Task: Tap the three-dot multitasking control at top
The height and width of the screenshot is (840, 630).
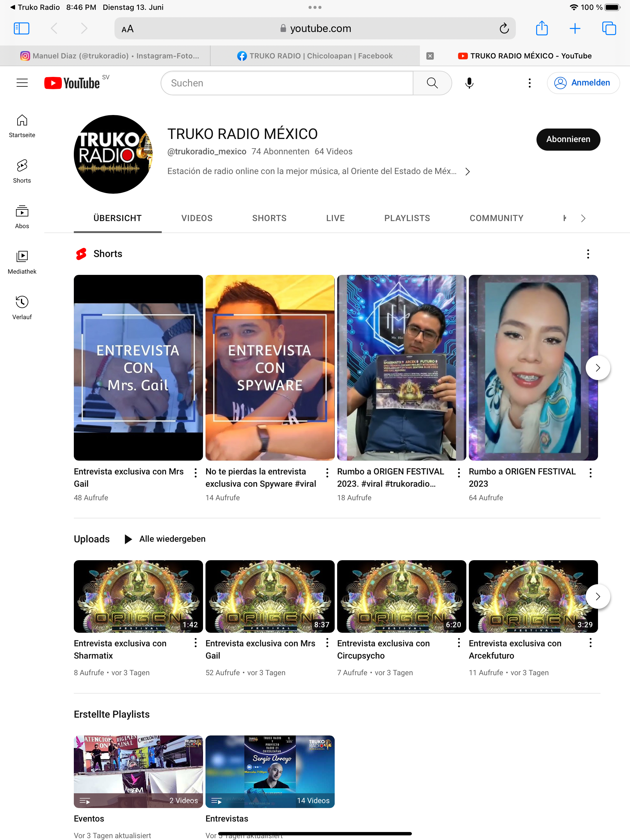Action: [x=315, y=7]
